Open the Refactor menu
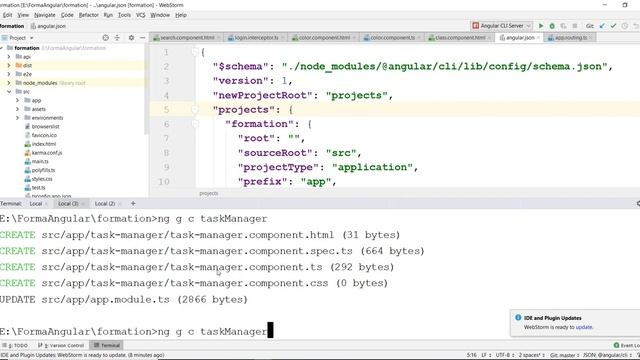Screen dimensions: 640x360 [x=89, y=15]
